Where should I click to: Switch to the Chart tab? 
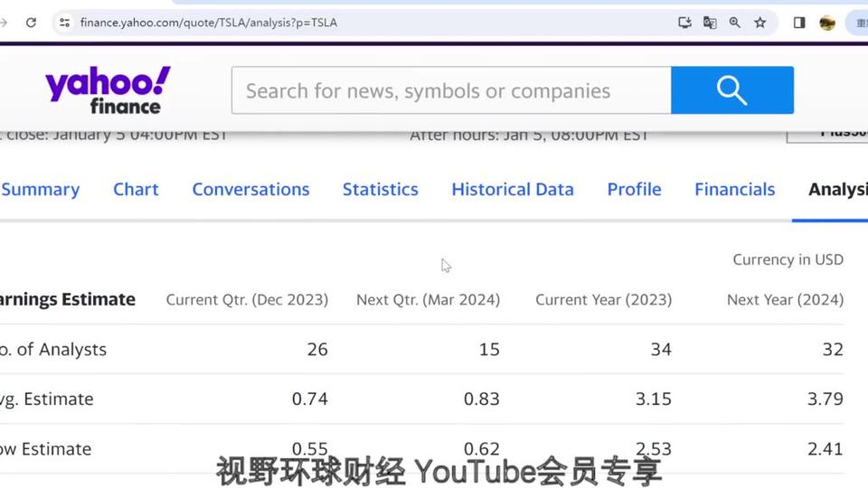(x=136, y=190)
